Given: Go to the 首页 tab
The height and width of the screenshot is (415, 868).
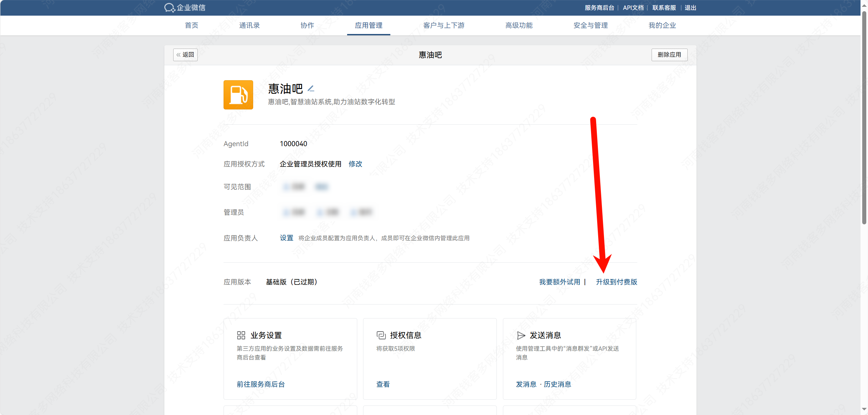Looking at the screenshot, I should click(191, 25).
